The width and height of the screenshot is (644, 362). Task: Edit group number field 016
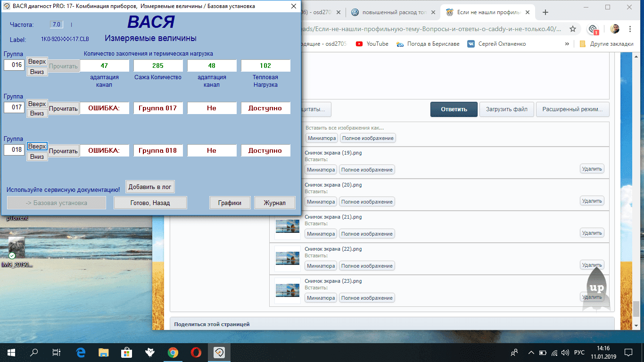(14, 65)
